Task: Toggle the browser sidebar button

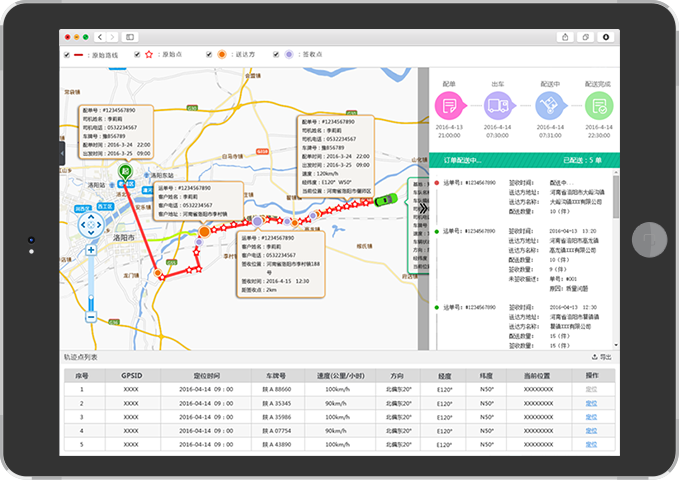Action: tap(129, 37)
